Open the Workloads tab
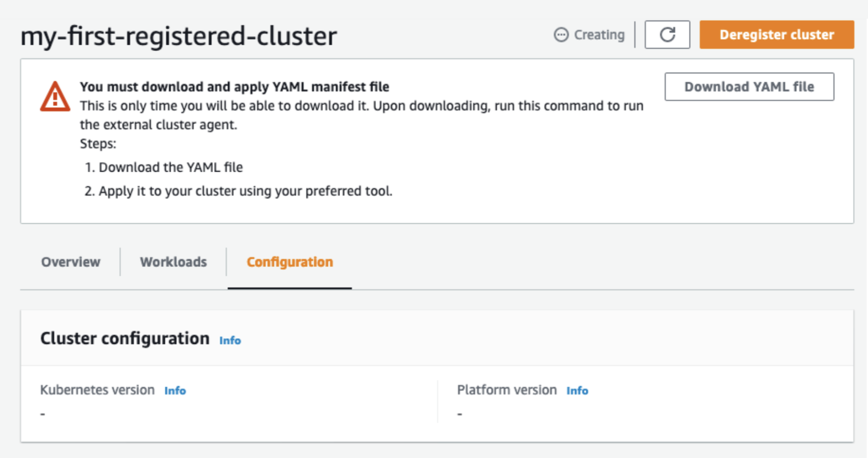This screenshot has width=868, height=458. [173, 262]
